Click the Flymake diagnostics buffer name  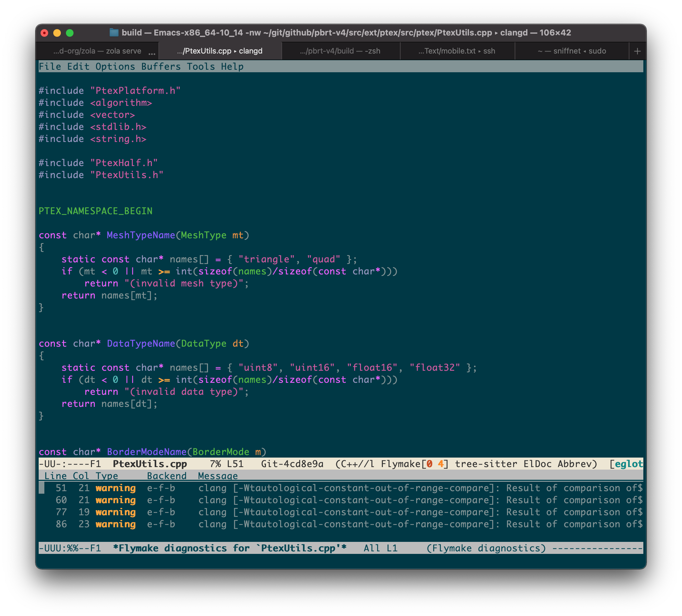pos(230,548)
